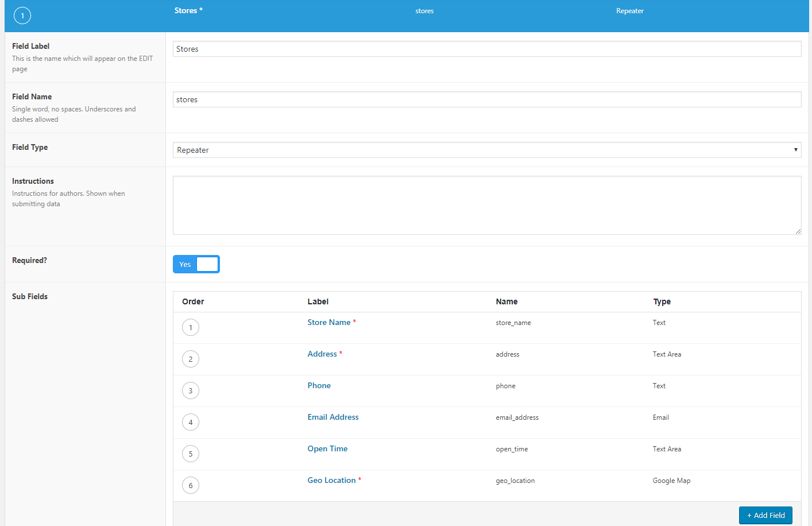Open the Geo Location sub field
Viewport: 812px width, 526px height.
pos(331,480)
